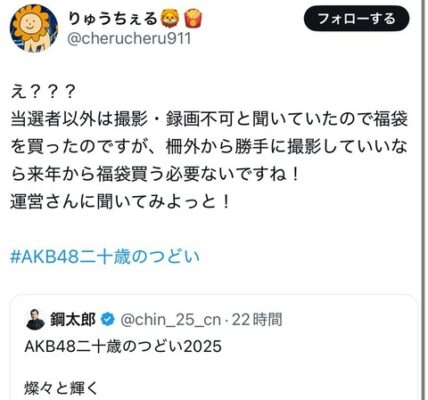This screenshot has height=400, width=428.
Task: Click the lion emoji beside the name
Action: coord(170,19)
